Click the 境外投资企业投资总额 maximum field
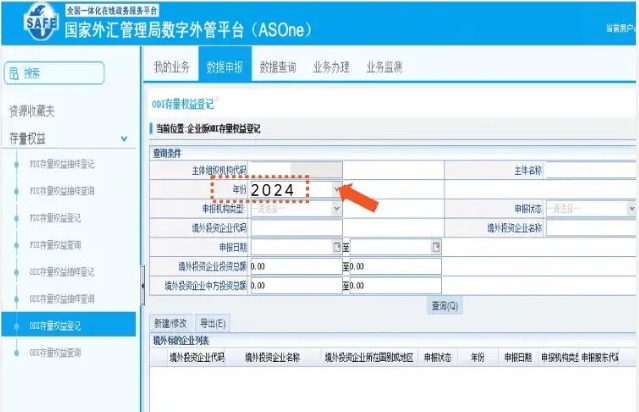The height and width of the screenshot is (412, 639). point(395,267)
